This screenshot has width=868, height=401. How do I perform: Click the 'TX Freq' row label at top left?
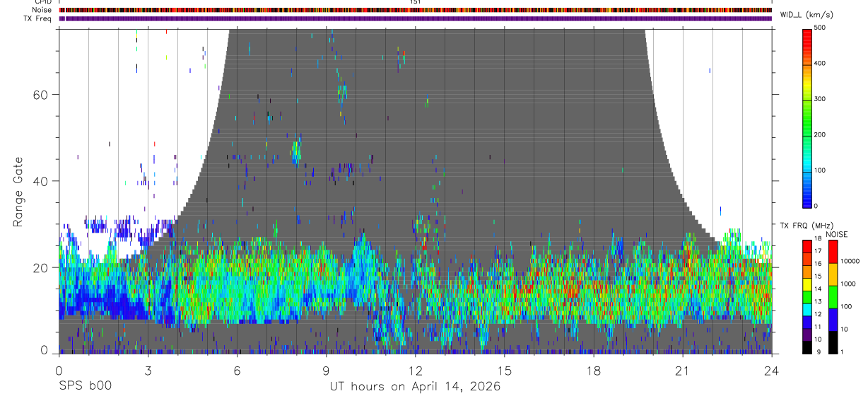tap(38, 18)
